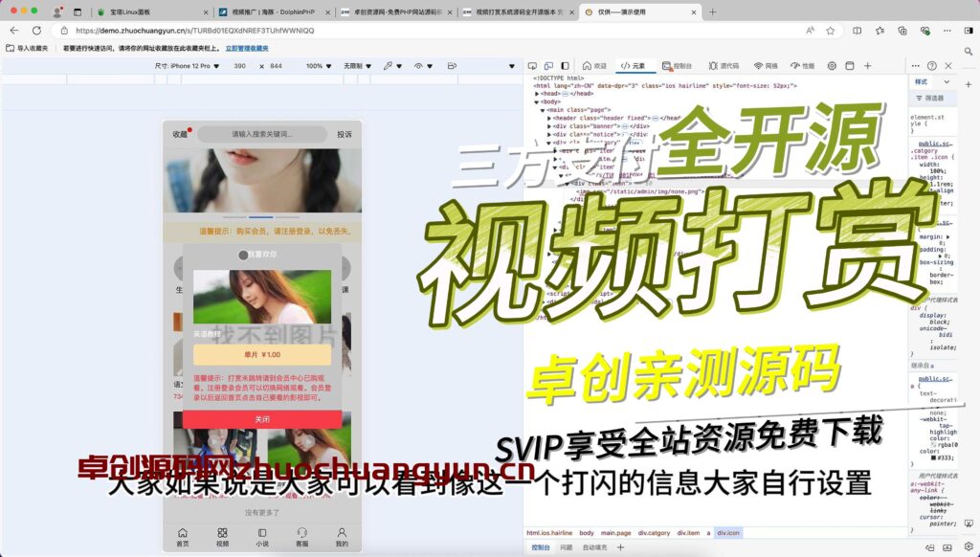Open device toolbar more options arrow
The image size is (980, 557).
point(512,66)
